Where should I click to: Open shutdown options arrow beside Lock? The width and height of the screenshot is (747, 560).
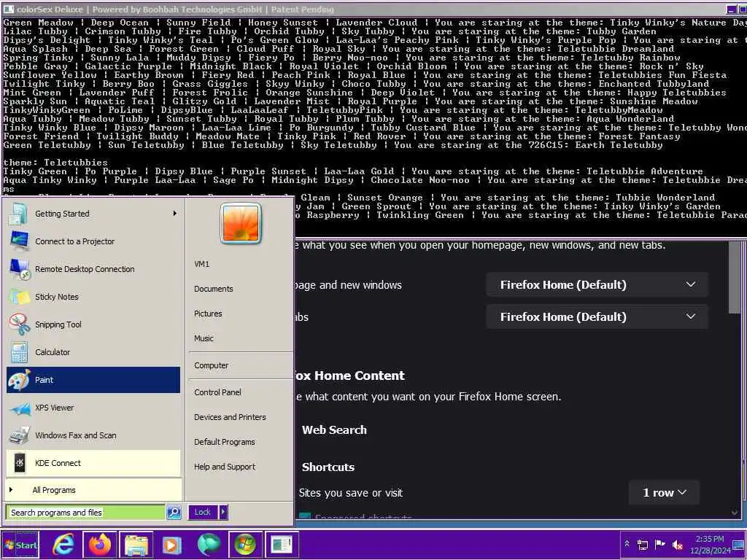(223, 513)
